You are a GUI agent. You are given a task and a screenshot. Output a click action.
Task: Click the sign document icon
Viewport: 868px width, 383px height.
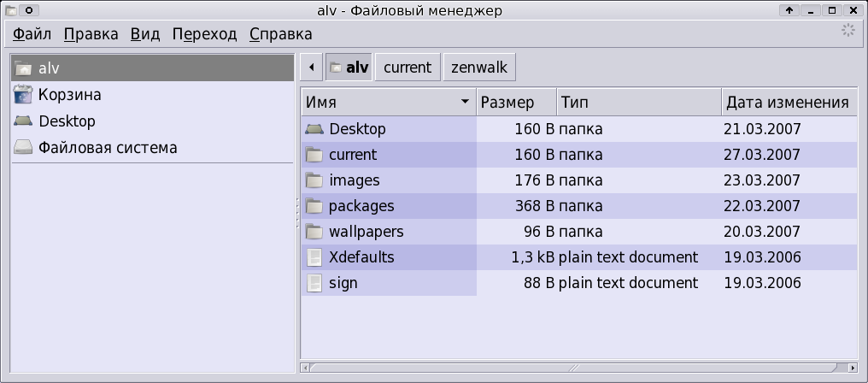314,283
